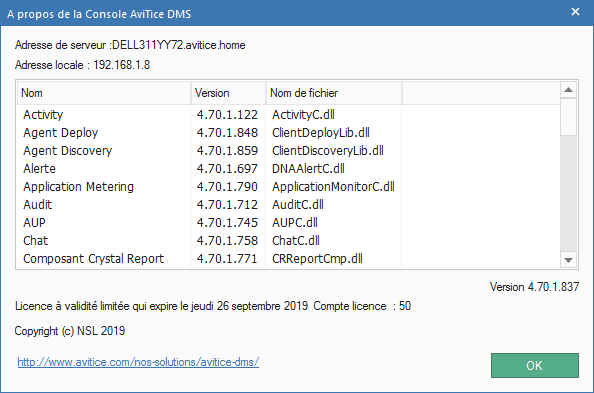Viewport: 594px width, 393px height.
Task: Click the ActivityC.dll file name
Action: pyautogui.click(x=303, y=114)
